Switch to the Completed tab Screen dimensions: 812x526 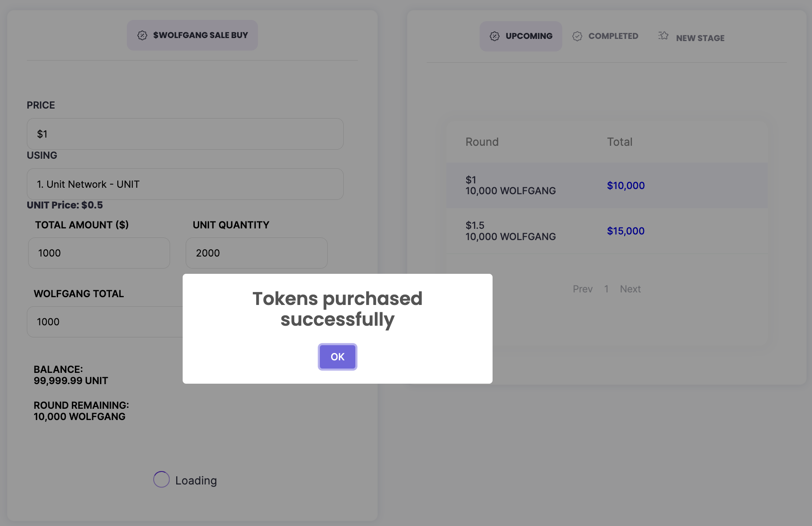click(606, 36)
